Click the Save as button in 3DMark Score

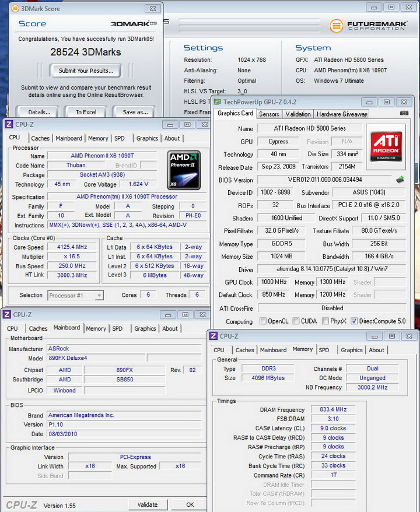[135, 112]
